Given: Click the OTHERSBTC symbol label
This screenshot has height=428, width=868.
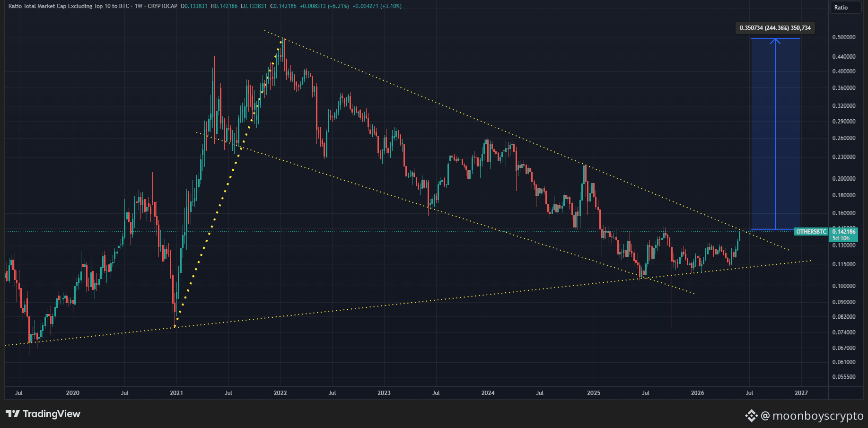Looking at the screenshot, I should pyautogui.click(x=811, y=232).
